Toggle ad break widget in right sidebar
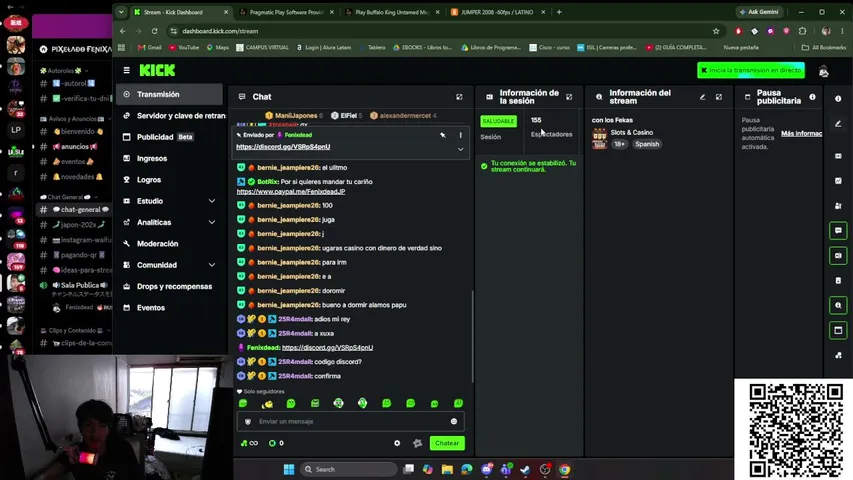Image resolution: width=853 pixels, height=480 pixels. (x=838, y=330)
